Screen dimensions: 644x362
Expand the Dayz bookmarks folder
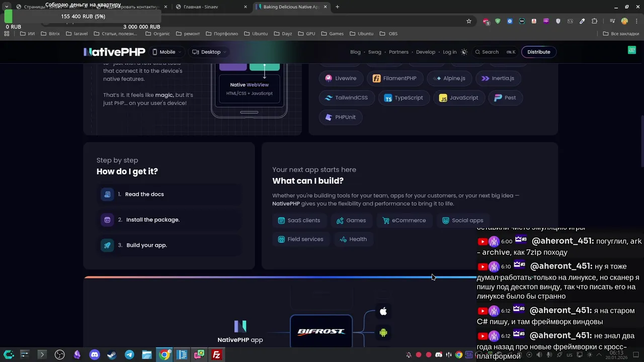click(283, 34)
